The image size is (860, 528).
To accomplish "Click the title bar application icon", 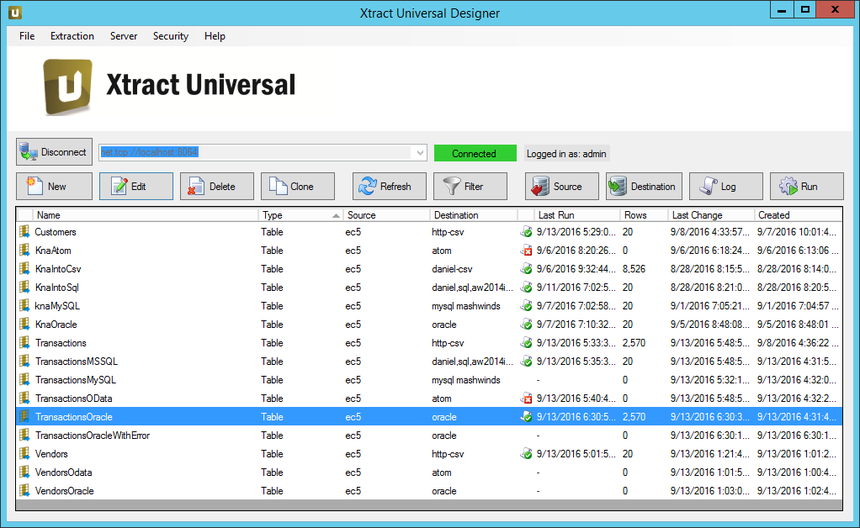I will [15, 12].
